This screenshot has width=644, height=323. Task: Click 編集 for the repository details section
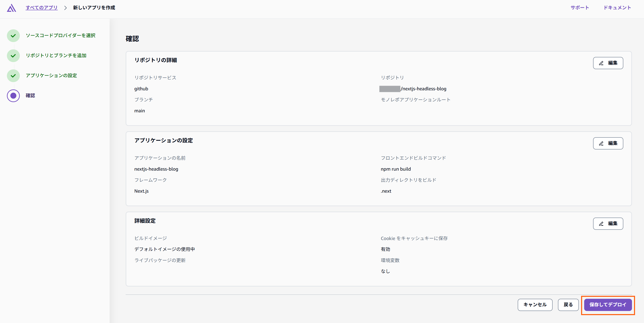pos(608,63)
